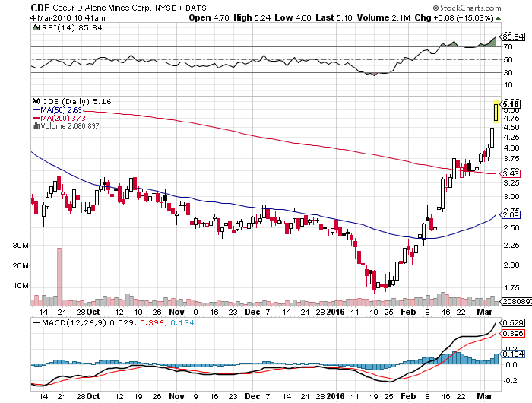Screen dimensions: 532x403
Task: Click the 20M volume axis label
Action: 21,265
